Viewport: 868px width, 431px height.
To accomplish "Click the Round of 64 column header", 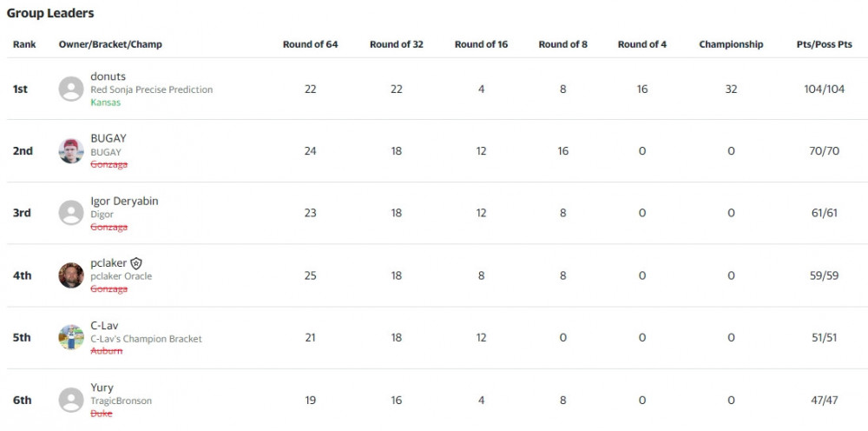I will (310, 44).
